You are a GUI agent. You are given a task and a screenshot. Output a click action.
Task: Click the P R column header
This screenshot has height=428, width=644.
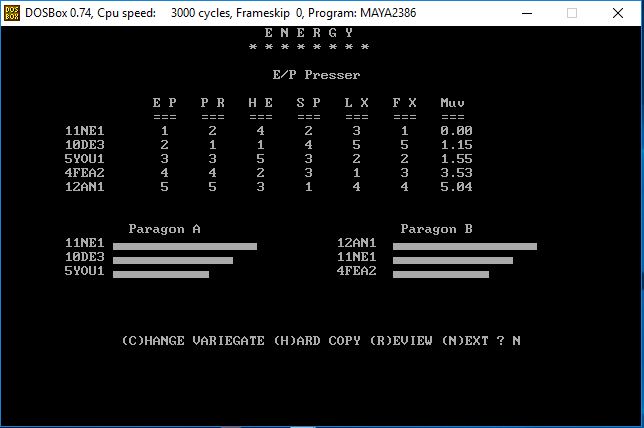213,103
